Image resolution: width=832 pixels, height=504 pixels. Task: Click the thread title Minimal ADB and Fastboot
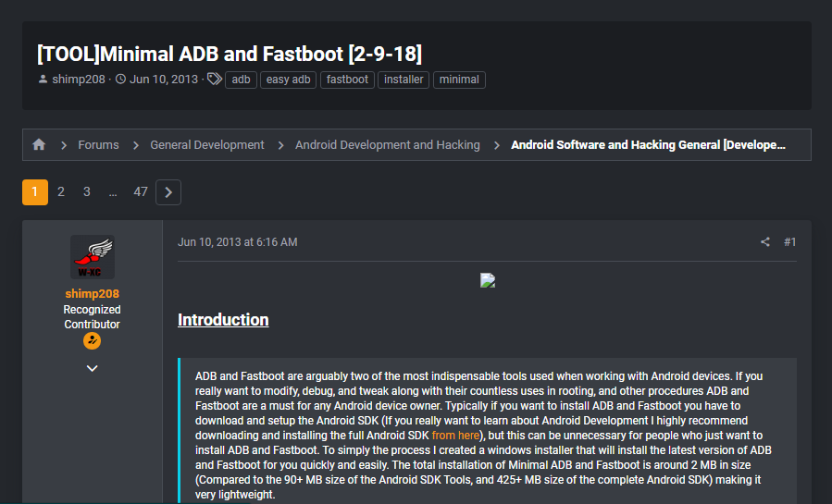click(230, 54)
